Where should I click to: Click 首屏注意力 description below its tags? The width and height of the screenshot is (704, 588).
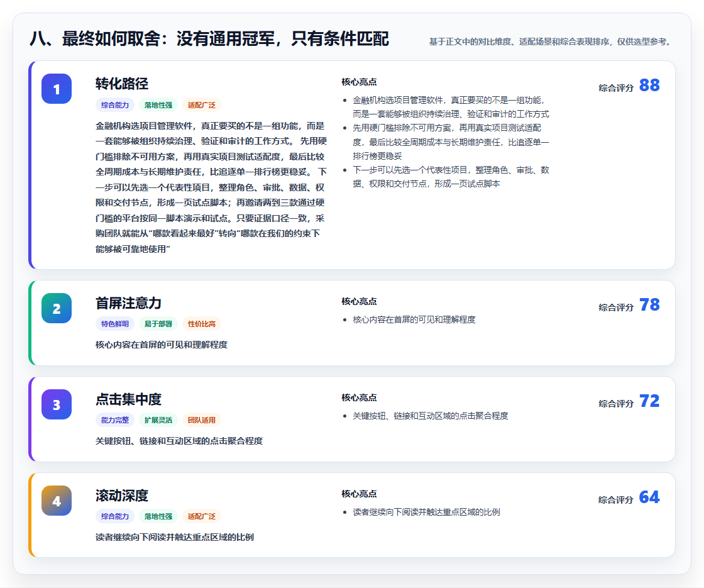tap(162, 345)
